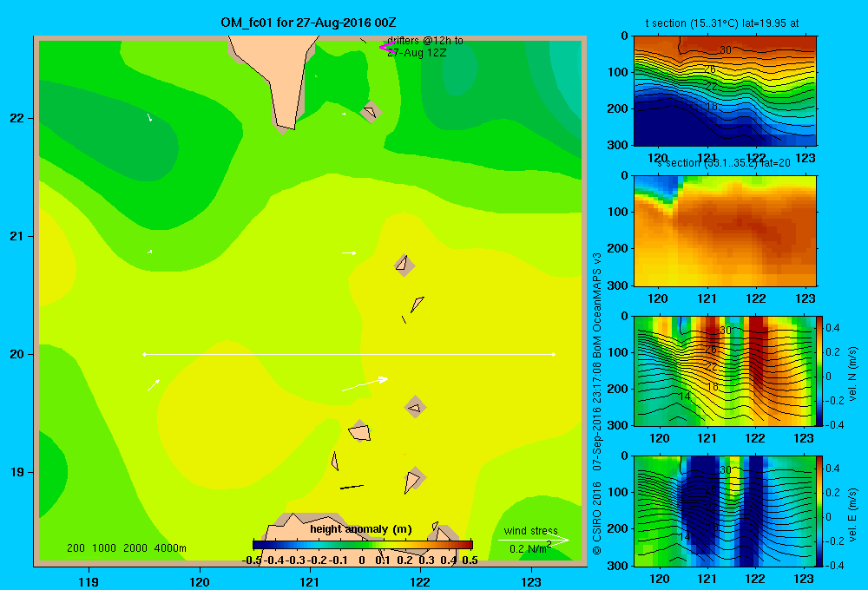
Task: Select the height anomaly (m) colorbar title
Action: 360,529
